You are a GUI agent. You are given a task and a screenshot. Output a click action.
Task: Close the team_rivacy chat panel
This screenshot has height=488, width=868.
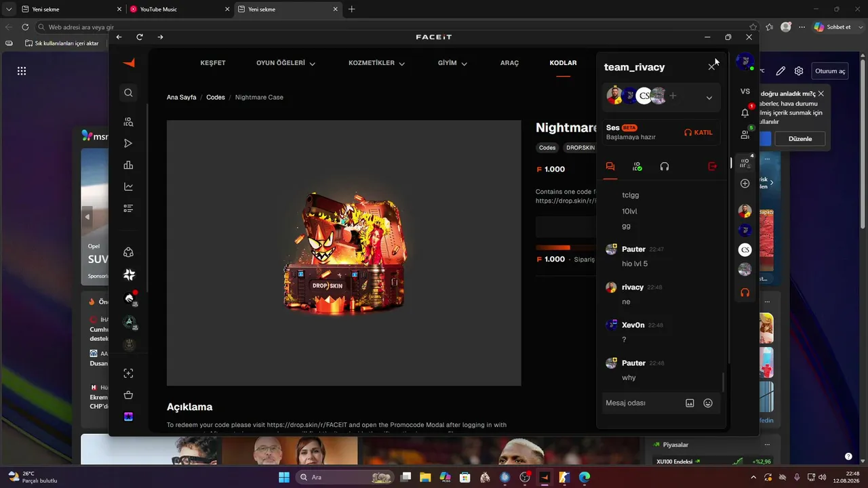(711, 67)
